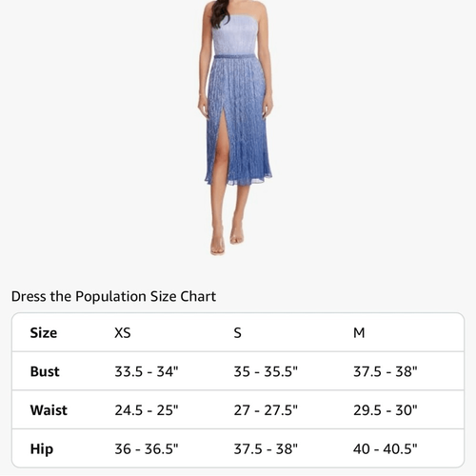Image resolution: width=476 pixels, height=476 pixels.
Task: Click S hip measurement 37.5 - 38"
Action: (x=266, y=449)
